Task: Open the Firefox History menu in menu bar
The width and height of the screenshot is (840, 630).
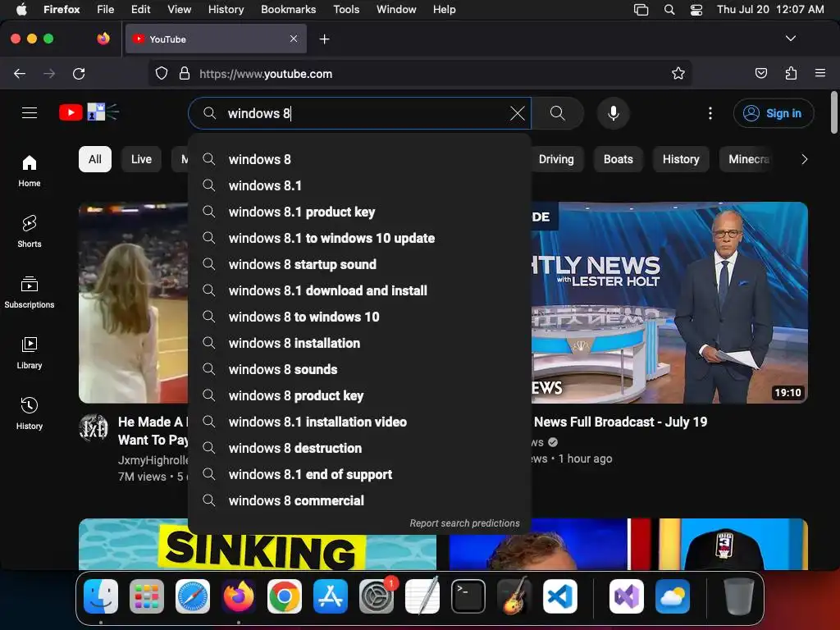Action: (226, 9)
